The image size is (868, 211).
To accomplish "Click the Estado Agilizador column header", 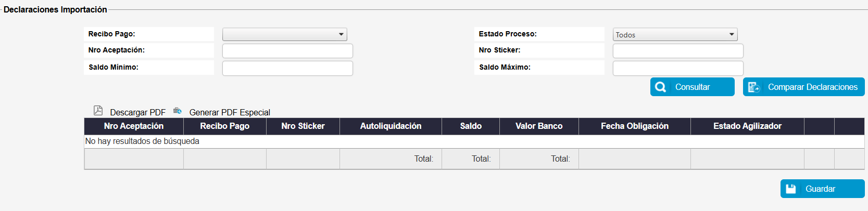I will (747, 126).
